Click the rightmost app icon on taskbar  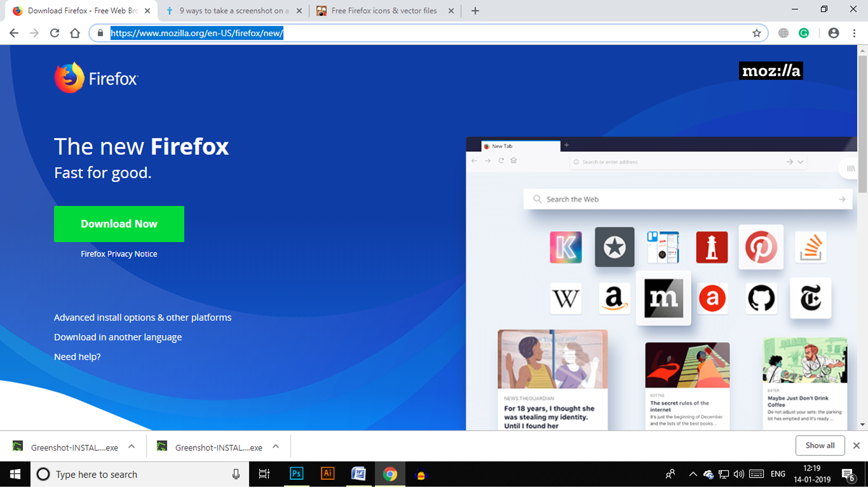click(x=421, y=474)
